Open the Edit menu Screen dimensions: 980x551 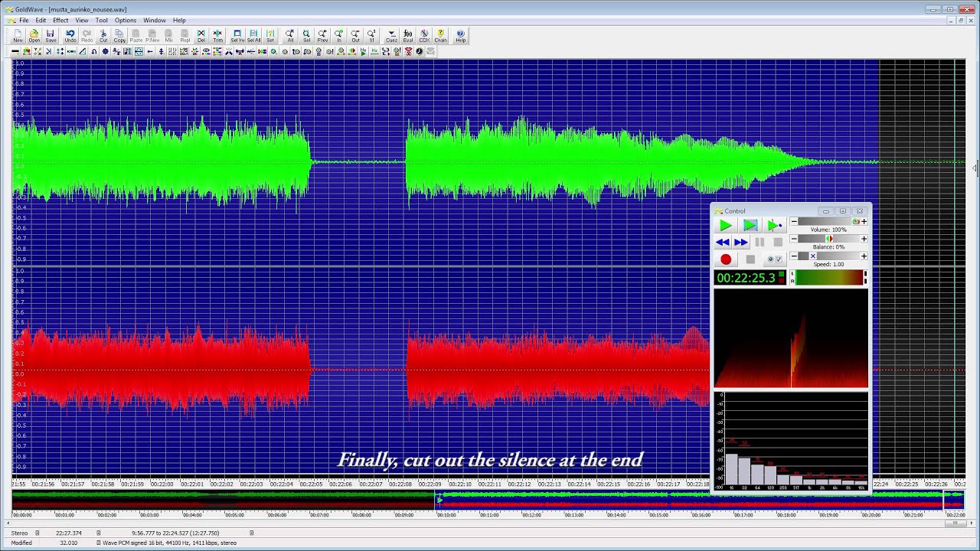pyautogui.click(x=41, y=21)
